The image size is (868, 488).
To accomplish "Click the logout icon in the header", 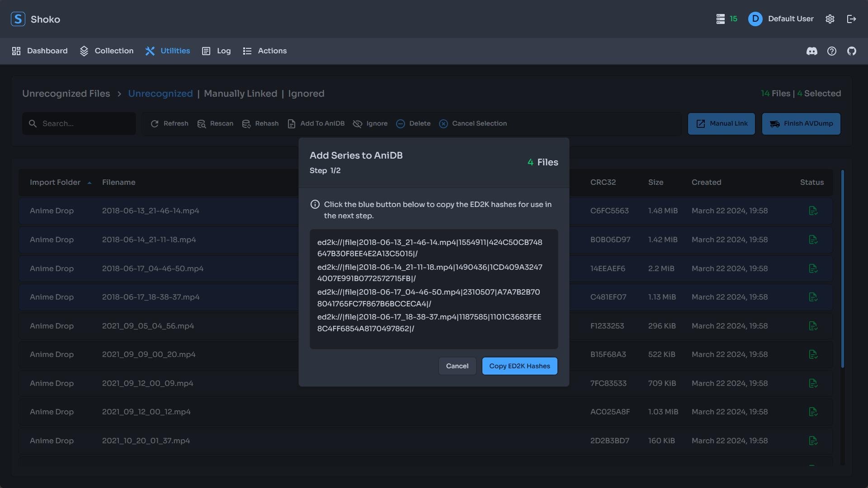I will [x=852, y=19].
